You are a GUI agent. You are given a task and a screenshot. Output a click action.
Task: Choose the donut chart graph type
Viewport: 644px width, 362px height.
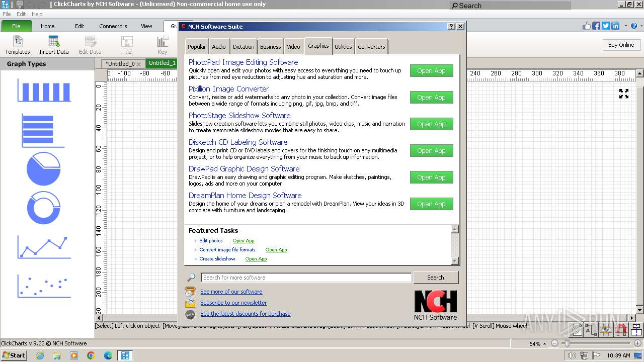pyautogui.click(x=43, y=208)
